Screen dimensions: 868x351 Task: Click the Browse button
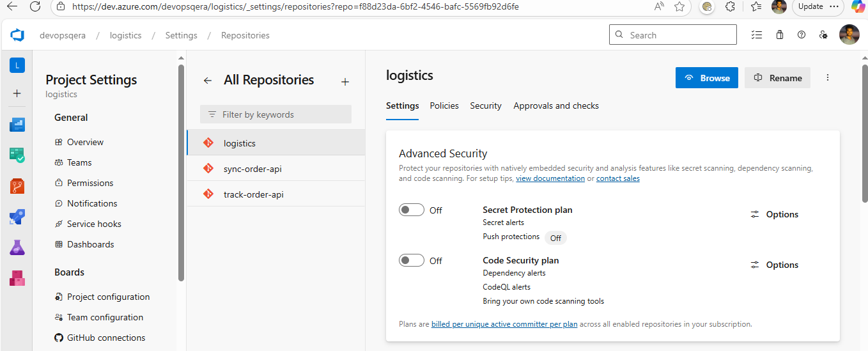pos(707,78)
